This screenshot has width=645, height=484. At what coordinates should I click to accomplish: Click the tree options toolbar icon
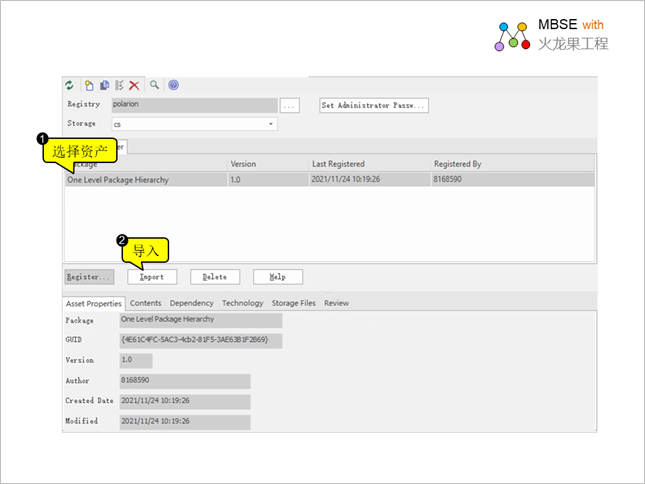tap(119, 86)
